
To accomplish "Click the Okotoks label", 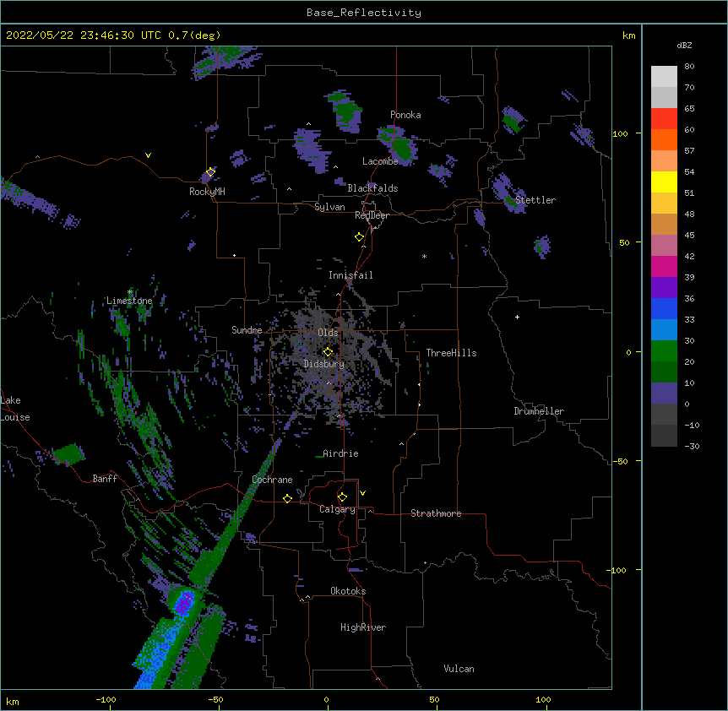I will pyautogui.click(x=348, y=591).
